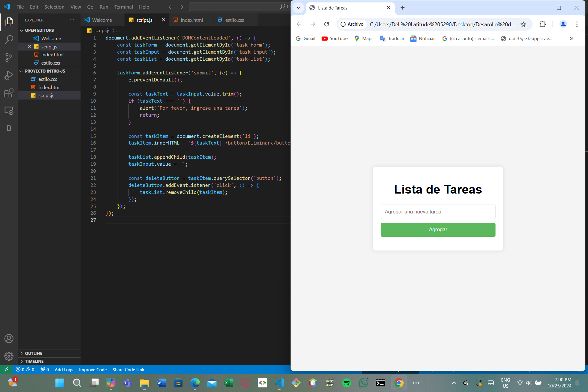Click the Chrome address bar URL
The width and height of the screenshot is (588, 392).
[442, 24]
